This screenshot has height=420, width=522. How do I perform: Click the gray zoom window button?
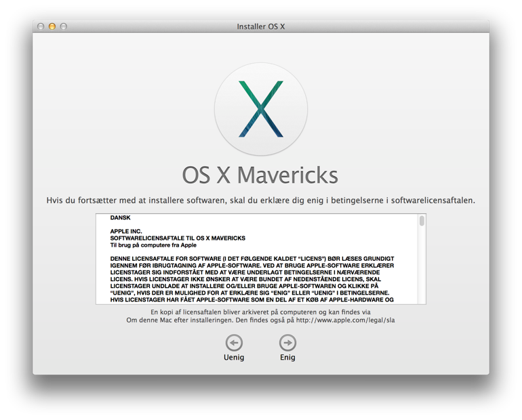tap(64, 26)
